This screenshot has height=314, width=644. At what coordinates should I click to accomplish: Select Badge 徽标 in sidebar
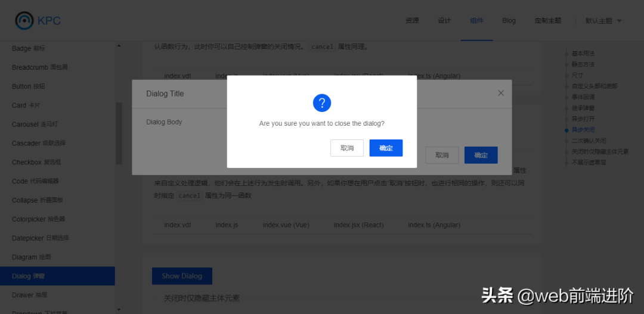coord(57,48)
